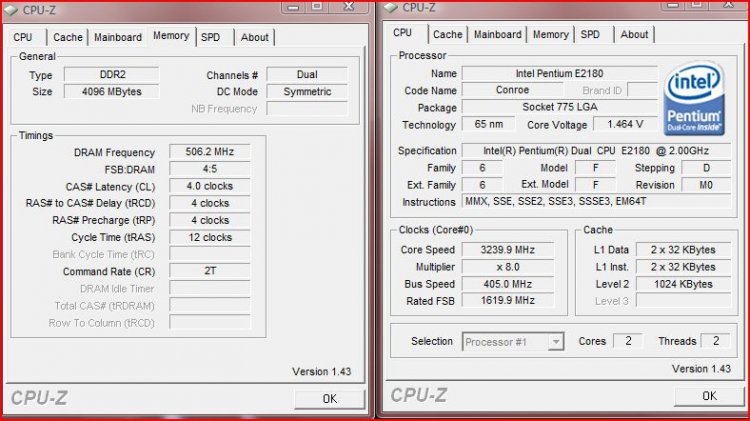Click Bus Speed value 405.0 MHz

pyautogui.click(x=507, y=284)
